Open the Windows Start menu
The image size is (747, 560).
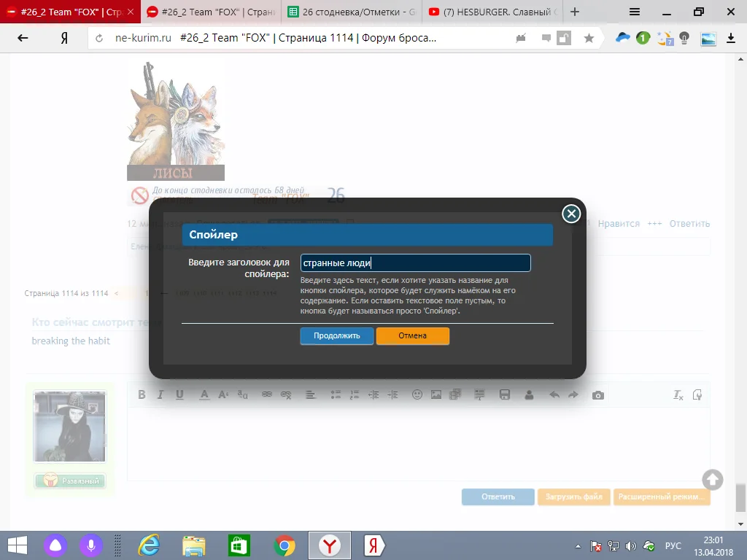point(18,545)
